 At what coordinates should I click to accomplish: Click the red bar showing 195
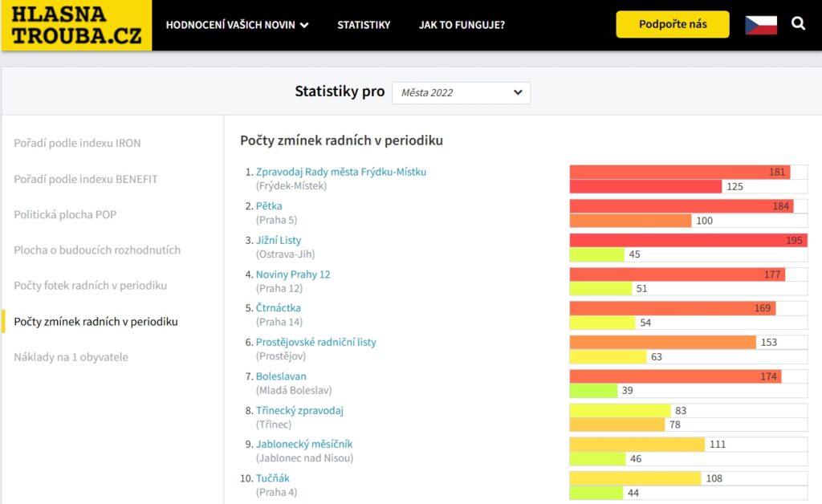coord(688,240)
